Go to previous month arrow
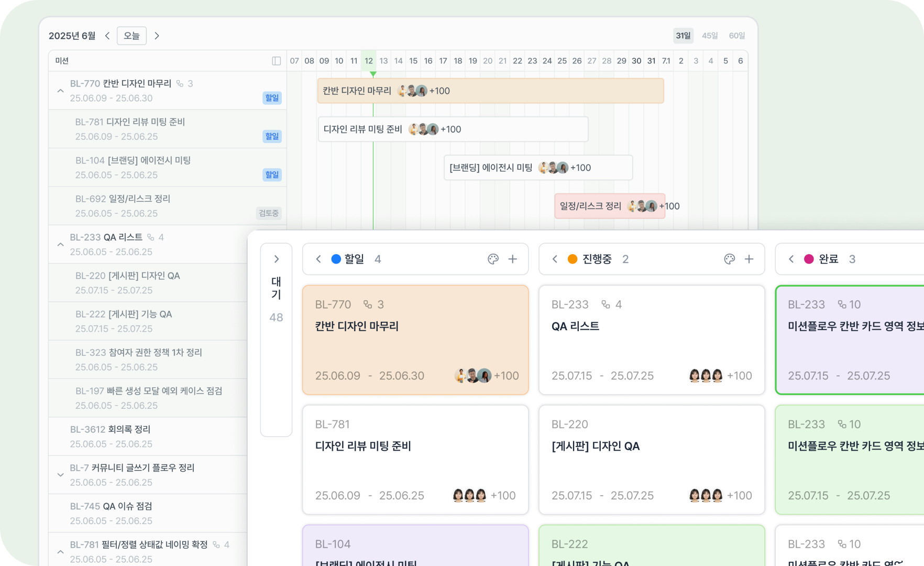 pos(107,36)
